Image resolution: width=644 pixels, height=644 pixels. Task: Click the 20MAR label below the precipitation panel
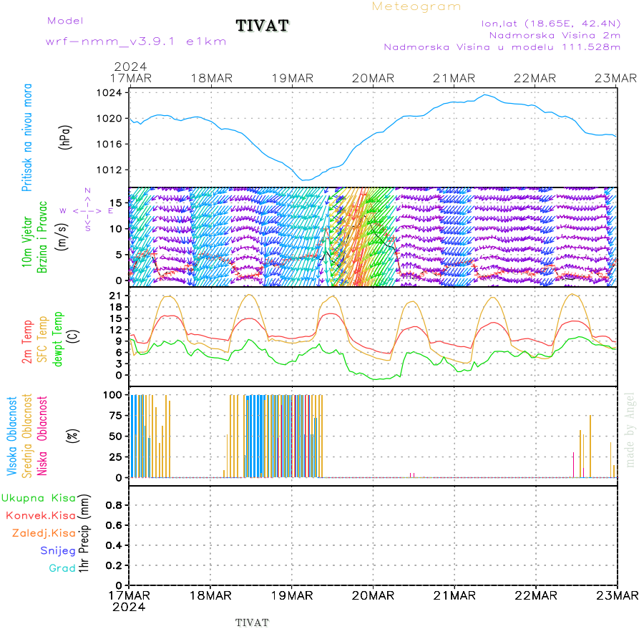(373, 596)
